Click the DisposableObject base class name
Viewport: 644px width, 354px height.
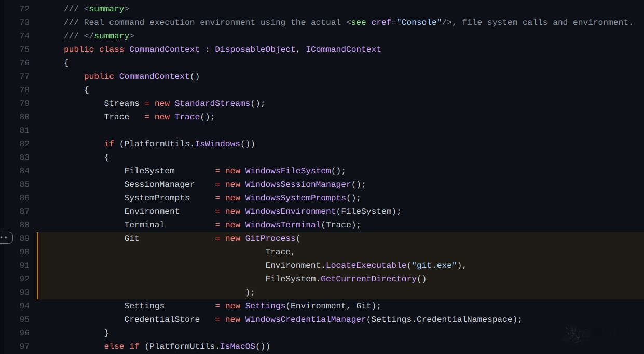click(255, 49)
